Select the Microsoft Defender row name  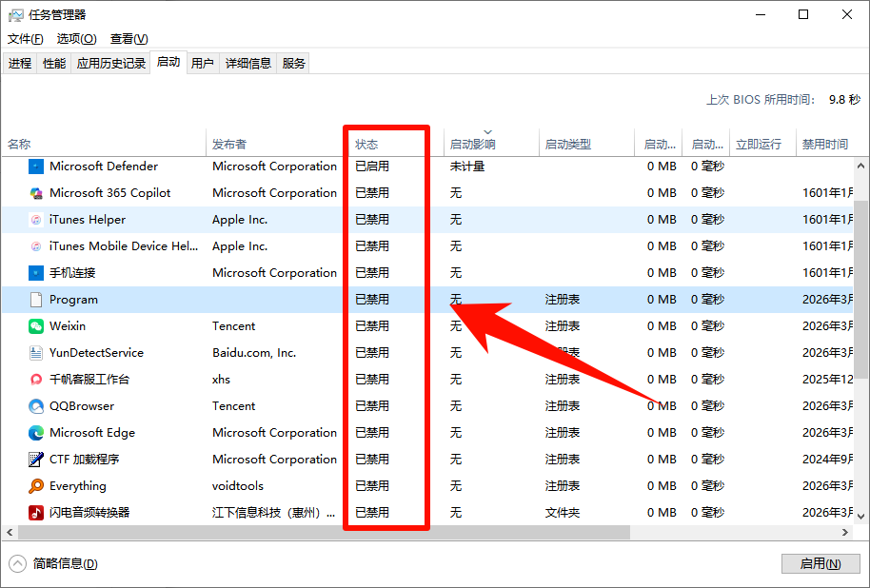pyautogui.click(x=103, y=167)
